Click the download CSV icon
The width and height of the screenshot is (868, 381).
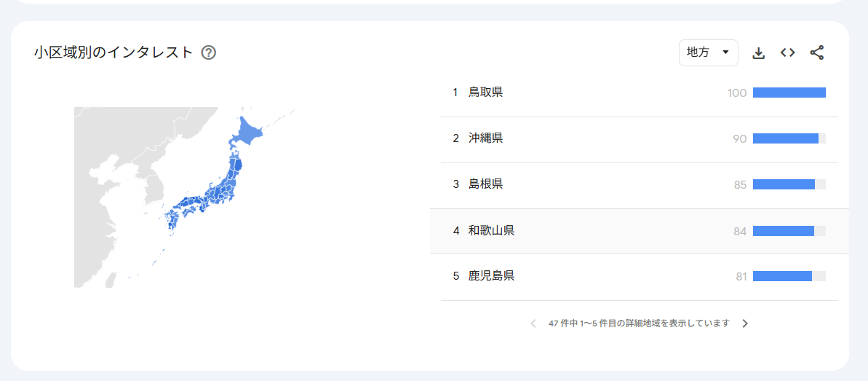click(x=758, y=53)
